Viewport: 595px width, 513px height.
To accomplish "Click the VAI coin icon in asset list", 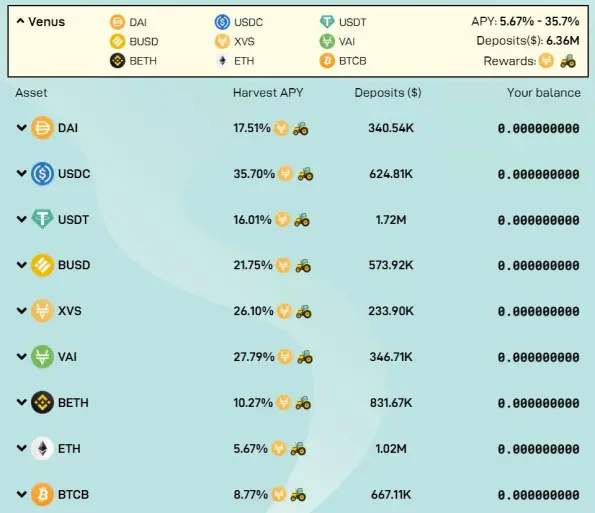I will click(42, 357).
